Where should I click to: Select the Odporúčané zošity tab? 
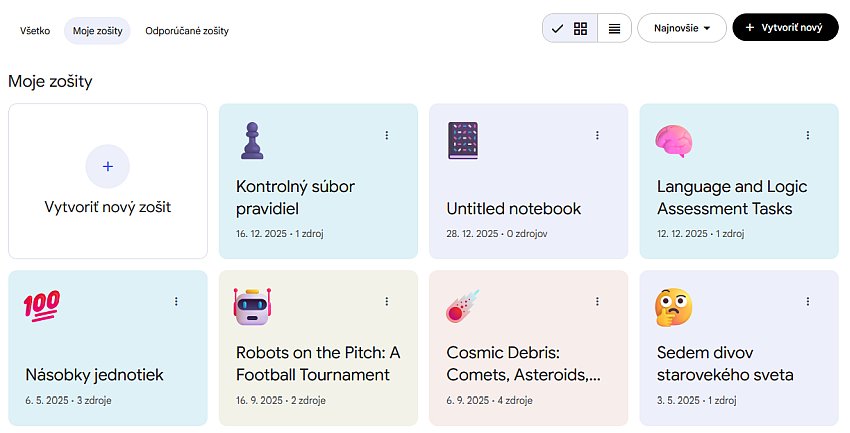(x=187, y=31)
